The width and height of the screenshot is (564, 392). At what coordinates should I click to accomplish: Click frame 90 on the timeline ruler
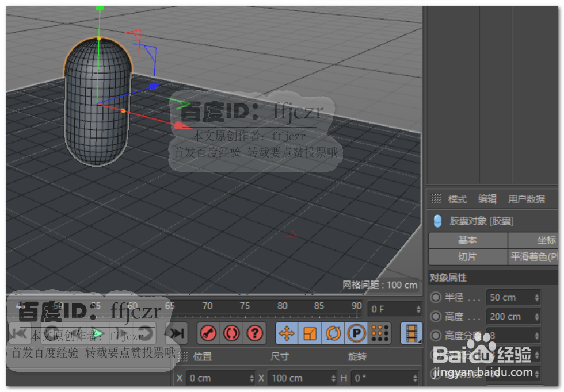356,306
